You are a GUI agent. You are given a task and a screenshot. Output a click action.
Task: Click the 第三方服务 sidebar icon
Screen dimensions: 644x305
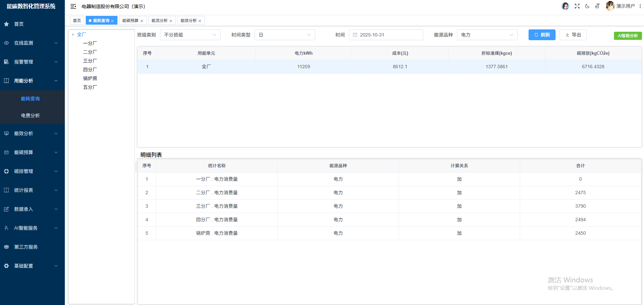[x=6, y=247]
